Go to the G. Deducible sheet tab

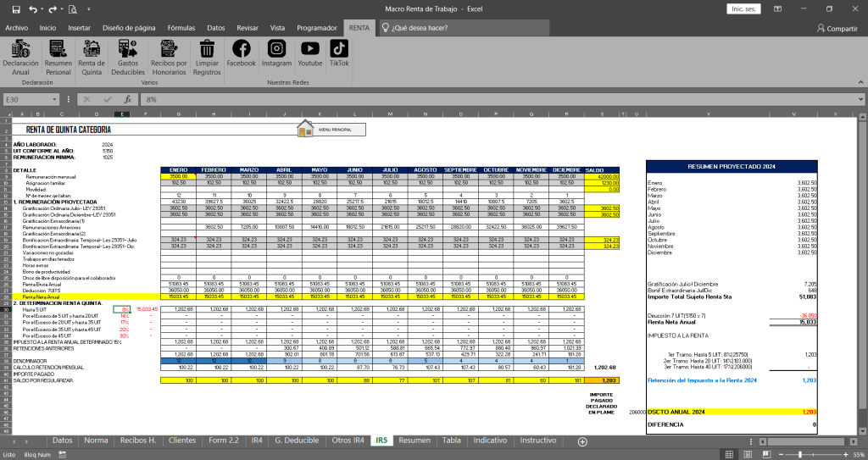(297, 440)
